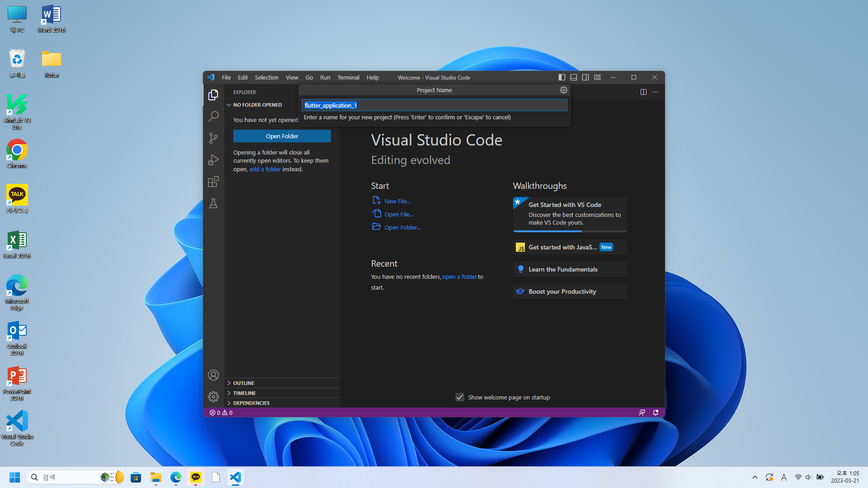Open the Edit menu

click(243, 77)
